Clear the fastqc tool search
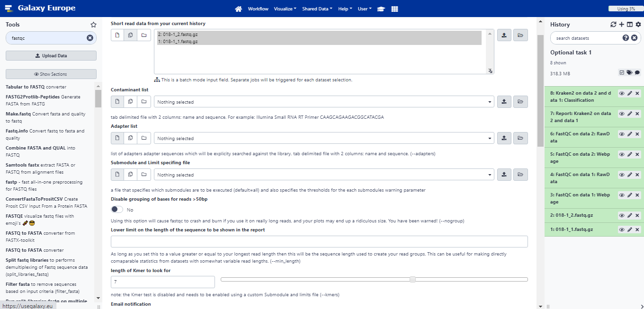This screenshot has width=644, height=309. point(90,38)
